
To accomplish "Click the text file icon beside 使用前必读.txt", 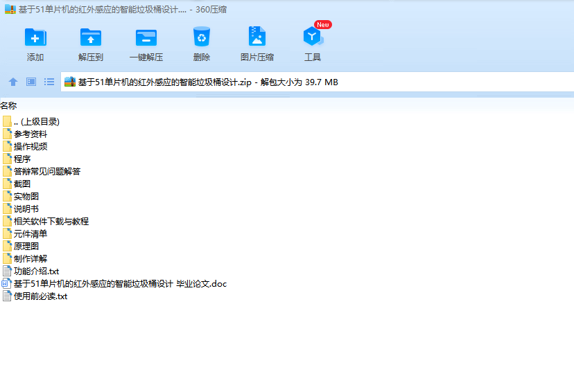I will point(7,296).
